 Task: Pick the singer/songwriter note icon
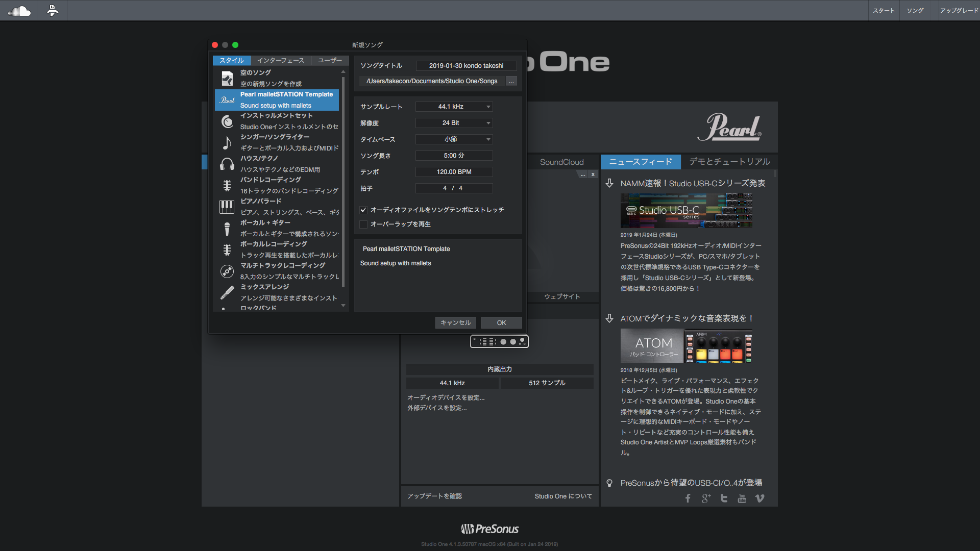227,143
